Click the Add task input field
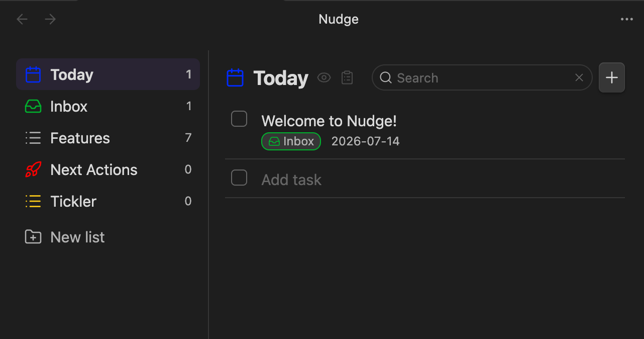Viewport: 644px width, 339px height. (442, 180)
